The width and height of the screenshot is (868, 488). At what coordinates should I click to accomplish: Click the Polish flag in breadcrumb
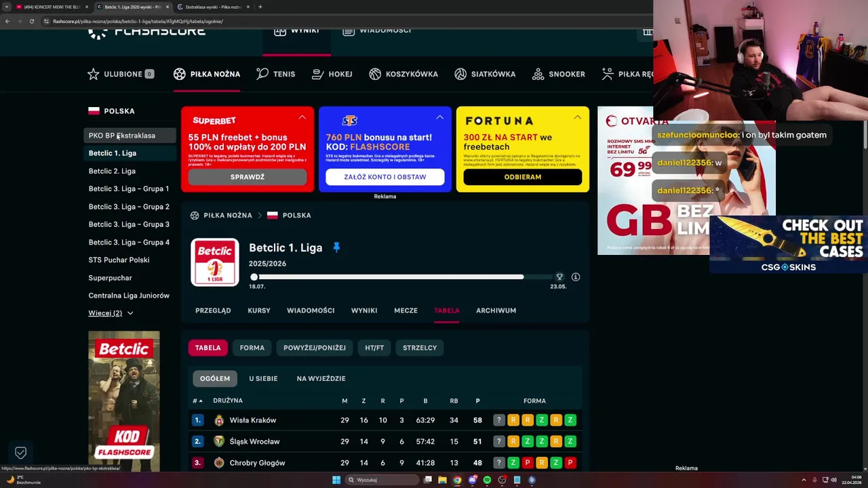point(273,216)
